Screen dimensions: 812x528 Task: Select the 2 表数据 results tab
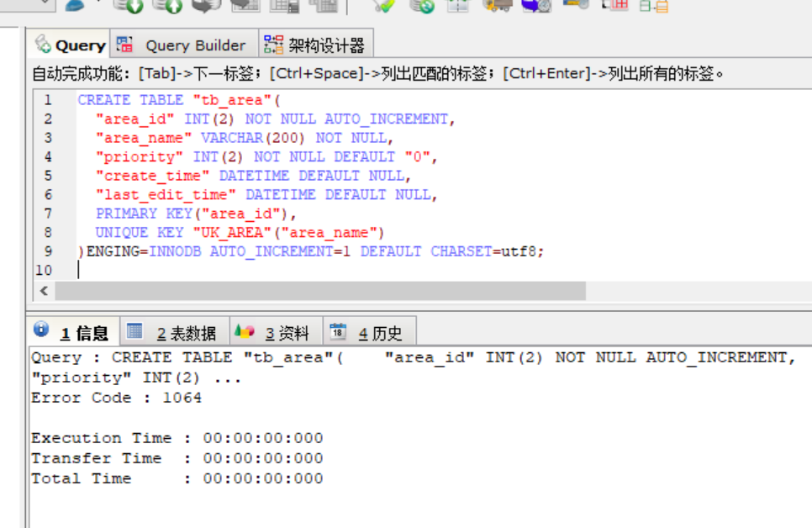[x=175, y=332]
